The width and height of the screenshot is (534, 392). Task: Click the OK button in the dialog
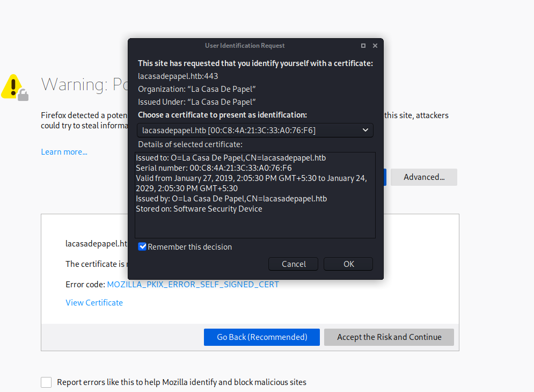[348, 264]
